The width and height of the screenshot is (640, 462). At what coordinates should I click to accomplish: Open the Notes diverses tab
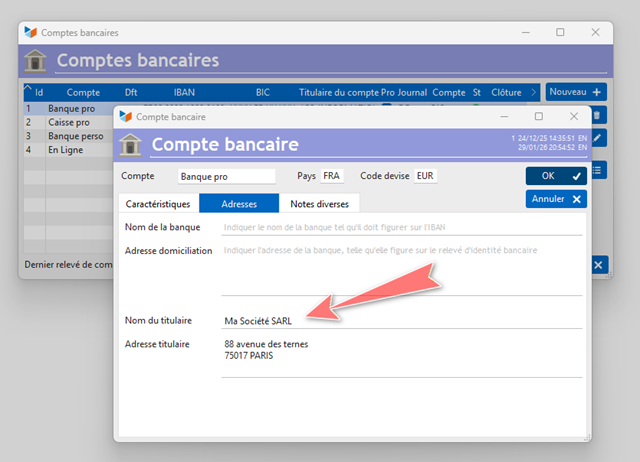pyautogui.click(x=319, y=204)
